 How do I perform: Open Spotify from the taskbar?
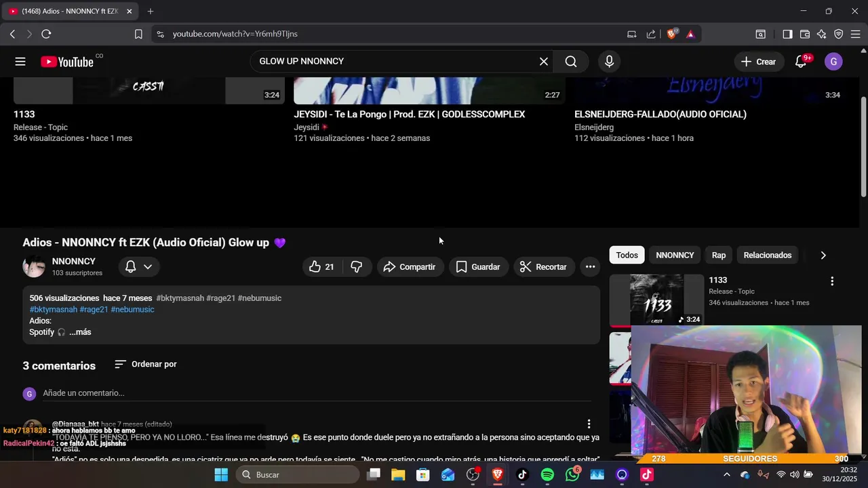click(547, 474)
